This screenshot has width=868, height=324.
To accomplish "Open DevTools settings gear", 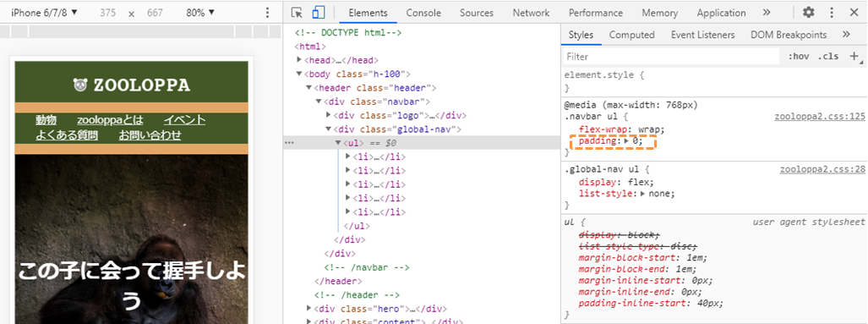I will click(809, 12).
